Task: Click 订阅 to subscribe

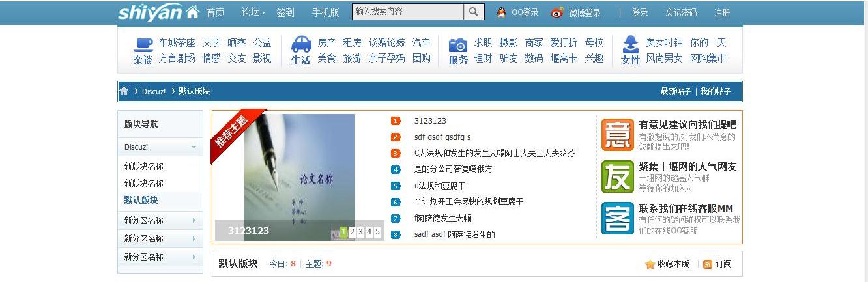Action: point(724,264)
